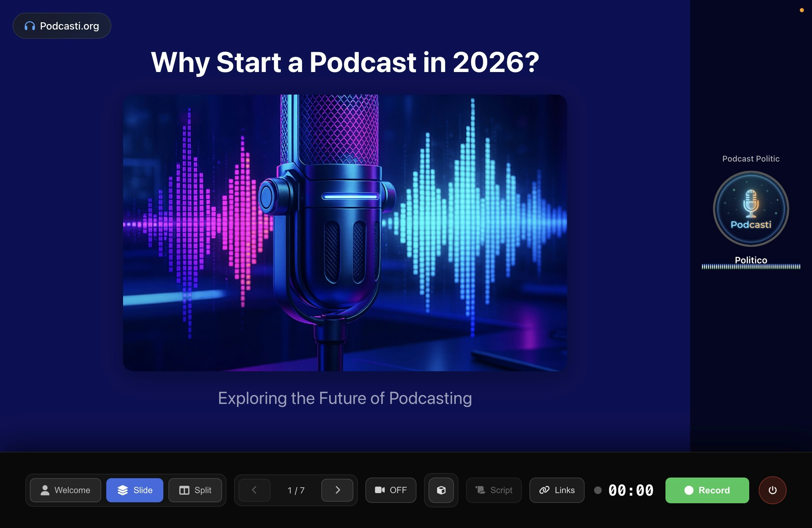Click the headphone logo on Podcasti.org badge
Screen dimensions: 812x528
[30, 25]
